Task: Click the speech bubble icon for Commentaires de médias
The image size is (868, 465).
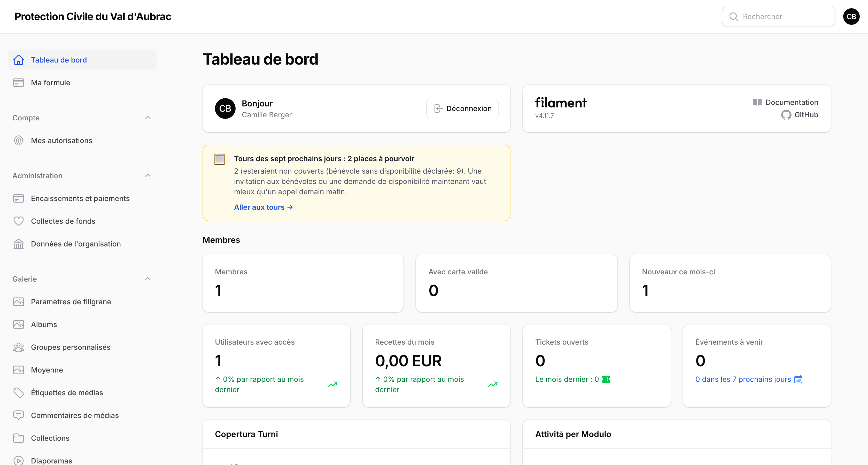Action: [x=19, y=415]
